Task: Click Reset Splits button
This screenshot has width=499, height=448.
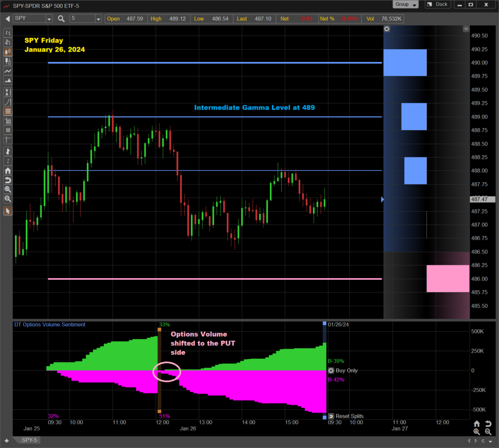Action: tap(345, 416)
